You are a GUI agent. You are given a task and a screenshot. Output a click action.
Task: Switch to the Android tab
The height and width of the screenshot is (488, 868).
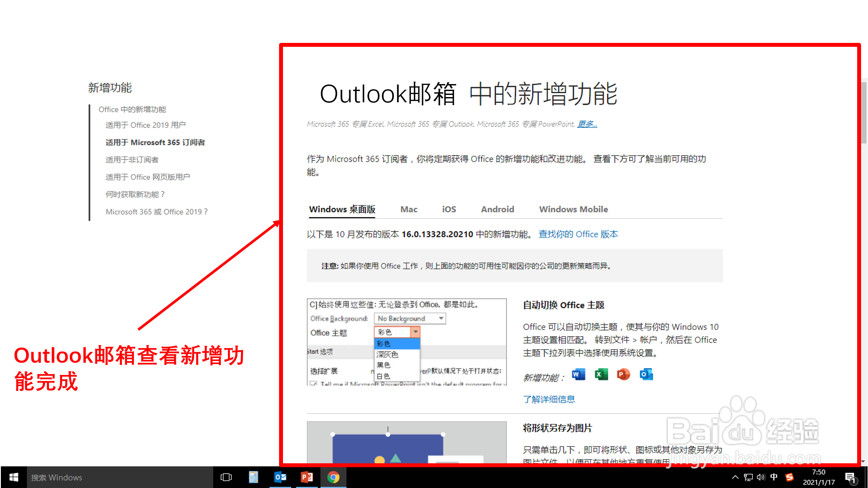pos(497,209)
